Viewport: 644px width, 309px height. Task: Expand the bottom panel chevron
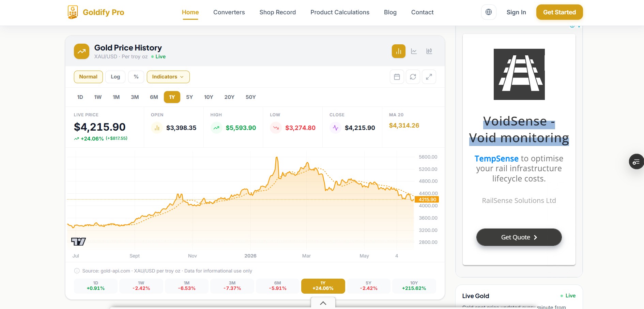[x=323, y=303]
